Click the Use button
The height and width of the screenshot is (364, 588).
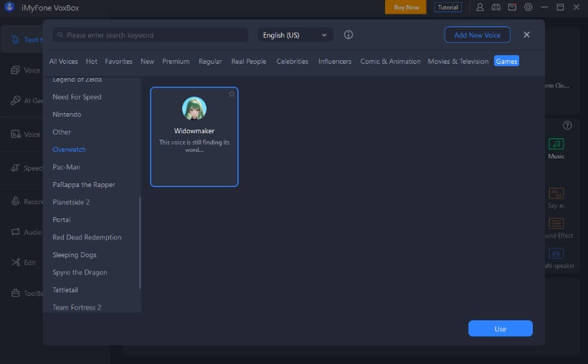point(501,328)
